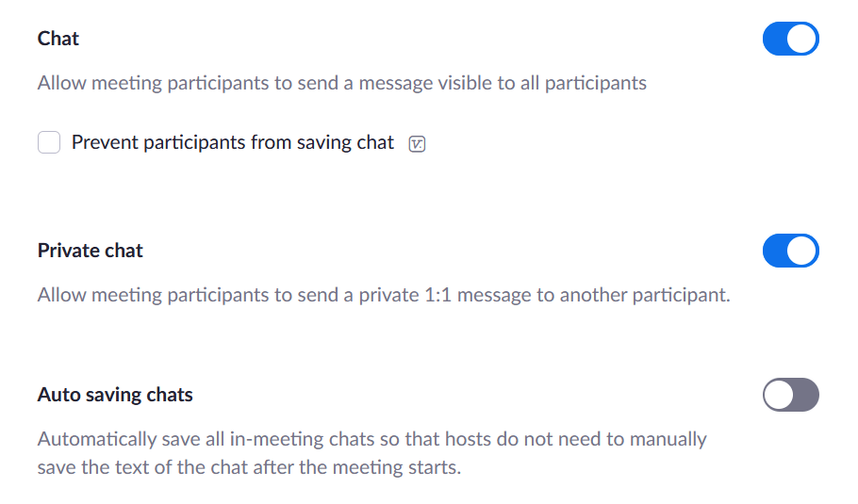Image resolution: width=858 pixels, height=504 pixels.
Task: Click the Private chat section heading
Action: coord(91,252)
